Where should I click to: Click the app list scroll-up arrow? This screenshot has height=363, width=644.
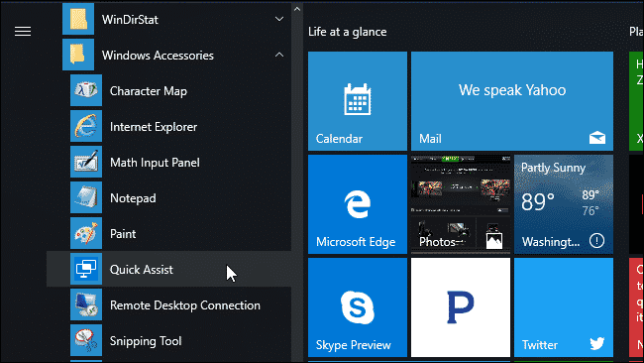[297, 9]
